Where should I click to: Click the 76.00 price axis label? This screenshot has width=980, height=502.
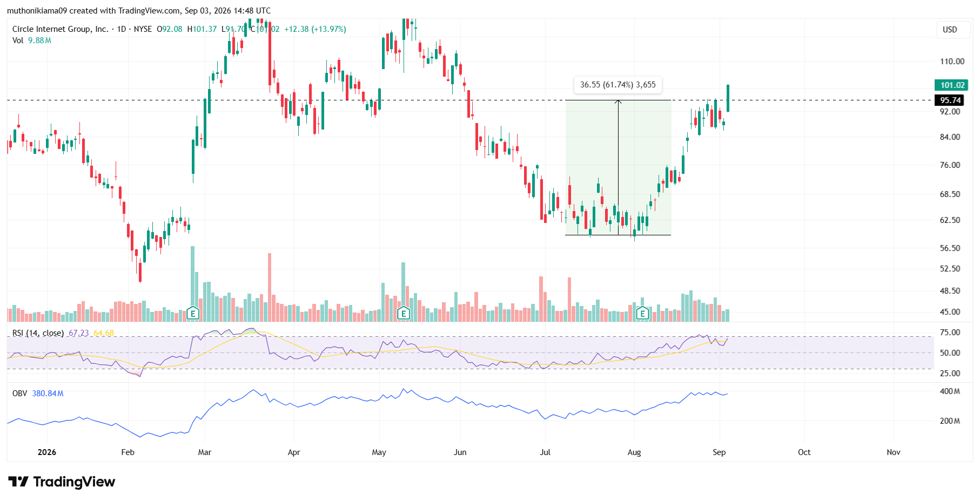[x=950, y=165]
